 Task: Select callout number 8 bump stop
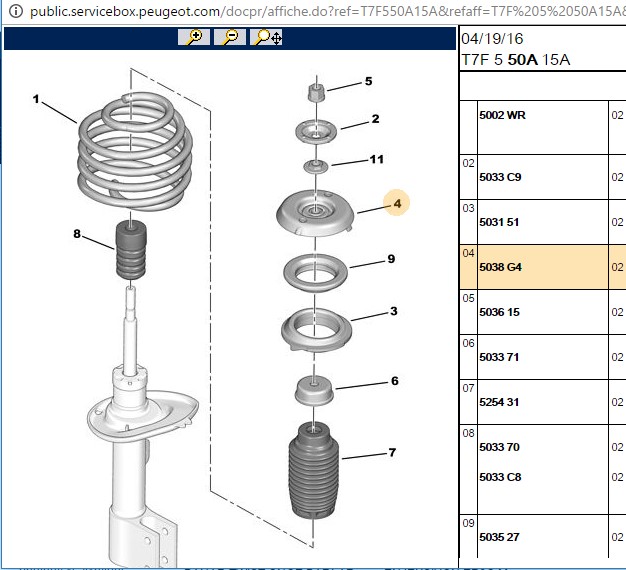77,234
